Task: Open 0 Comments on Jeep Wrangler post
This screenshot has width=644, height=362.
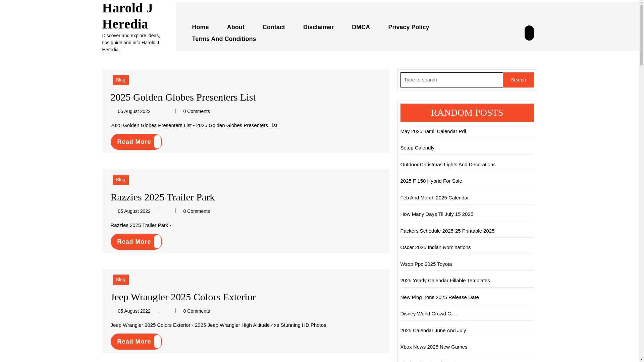Action: pyautogui.click(x=197, y=311)
